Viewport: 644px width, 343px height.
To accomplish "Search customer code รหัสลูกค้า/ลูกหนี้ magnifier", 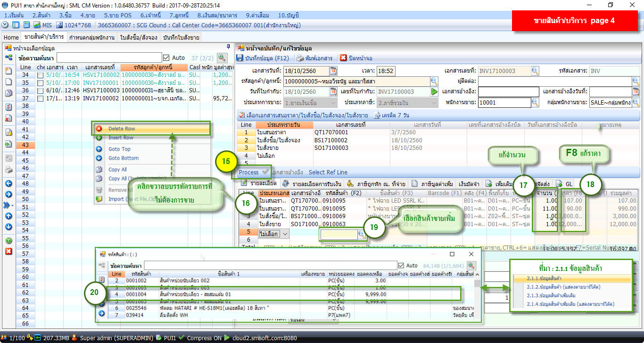I will coord(434,81).
